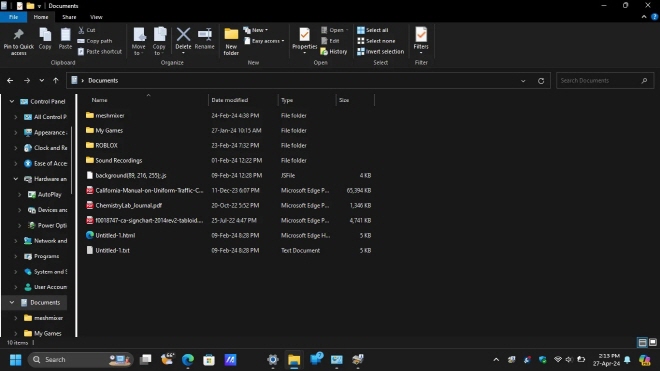The width and height of the screenshot is (660, 371).
Task: Select ChemistryLab_Journal.pdf file
Action: pyautogui.click(x=128, y=206)
